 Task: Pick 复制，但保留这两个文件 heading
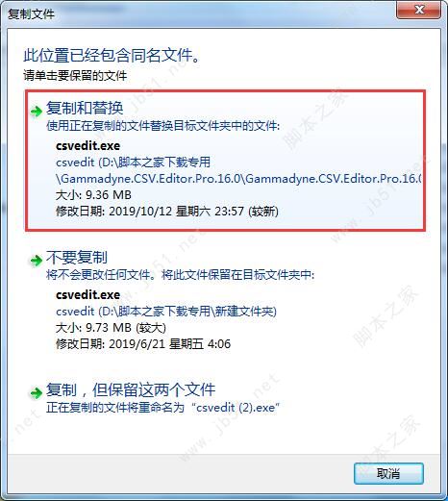click(x=131, y=389)
